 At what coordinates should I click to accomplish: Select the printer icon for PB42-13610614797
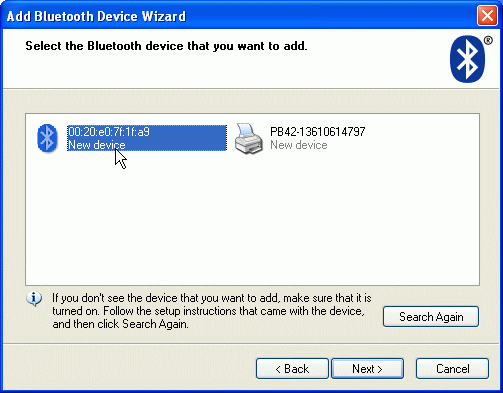(249, 139)
